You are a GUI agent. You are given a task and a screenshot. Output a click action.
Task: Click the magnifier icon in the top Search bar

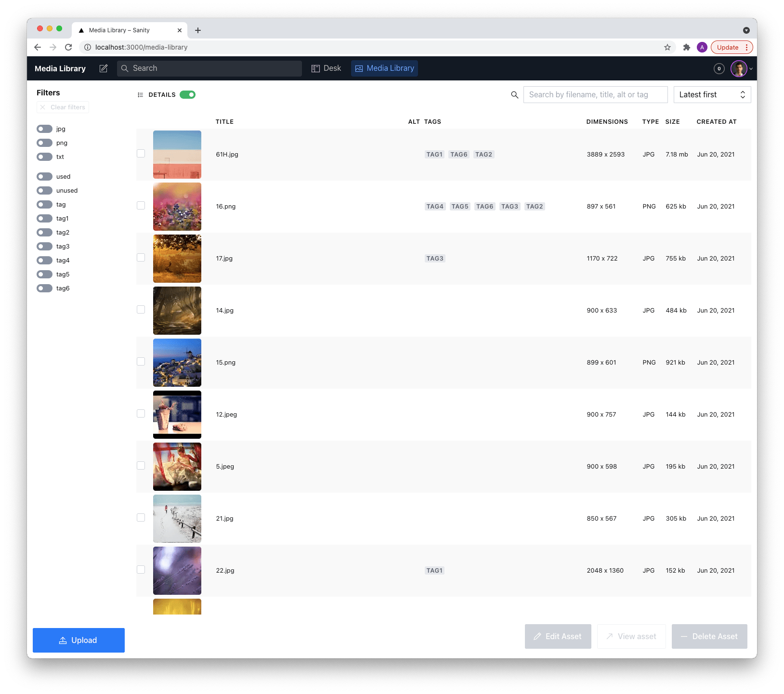(125, 68)
